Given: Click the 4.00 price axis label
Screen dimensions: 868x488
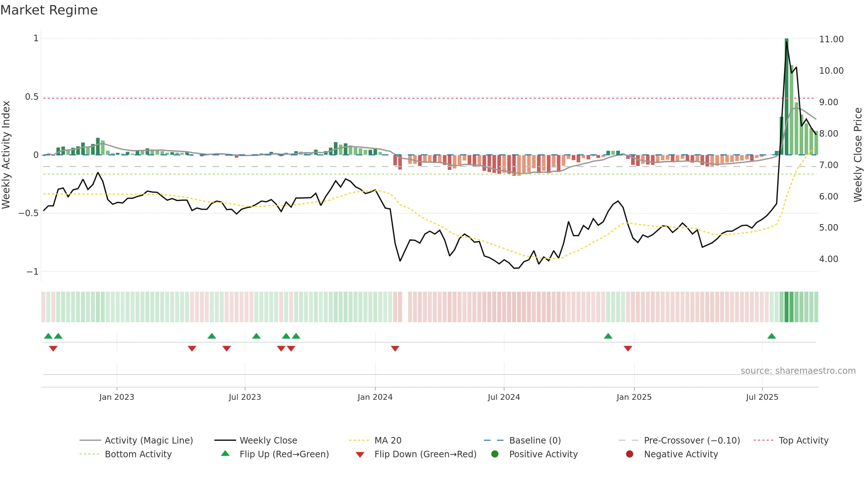Looking at the screenshot, I should point(829,259).
